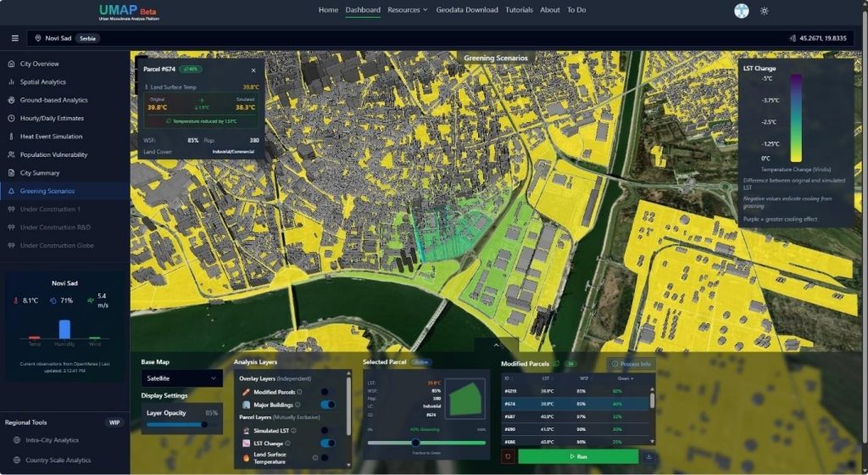Click info icon next to Simulated LST
The height and width of the screenshot is (475, 868).
pyautogui.click(x=293, y=430)
